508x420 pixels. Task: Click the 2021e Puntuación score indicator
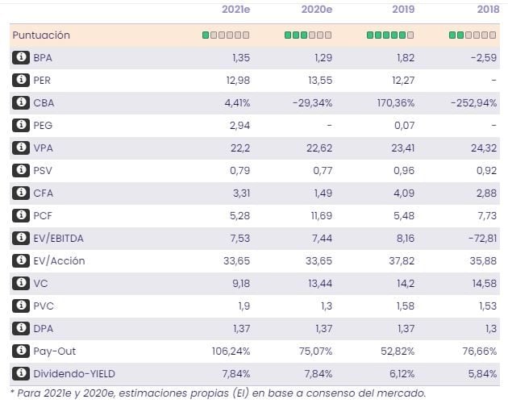tap(226, 35)
